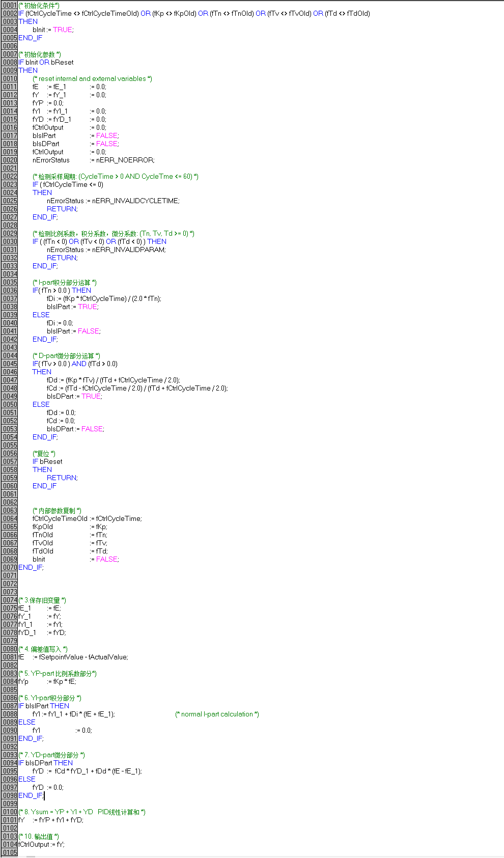
Task: Click line number 0045 in the gutter
Action: (x=10, y=364)
